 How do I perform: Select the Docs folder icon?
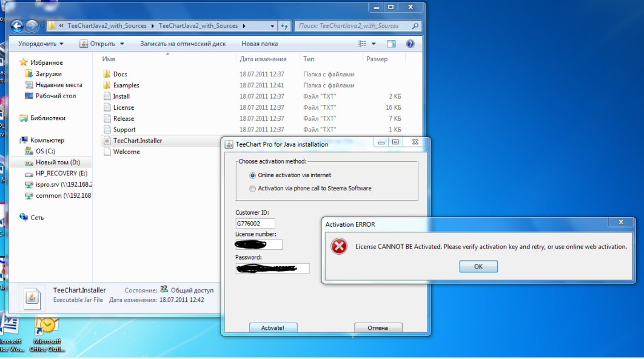pos(107,74)
